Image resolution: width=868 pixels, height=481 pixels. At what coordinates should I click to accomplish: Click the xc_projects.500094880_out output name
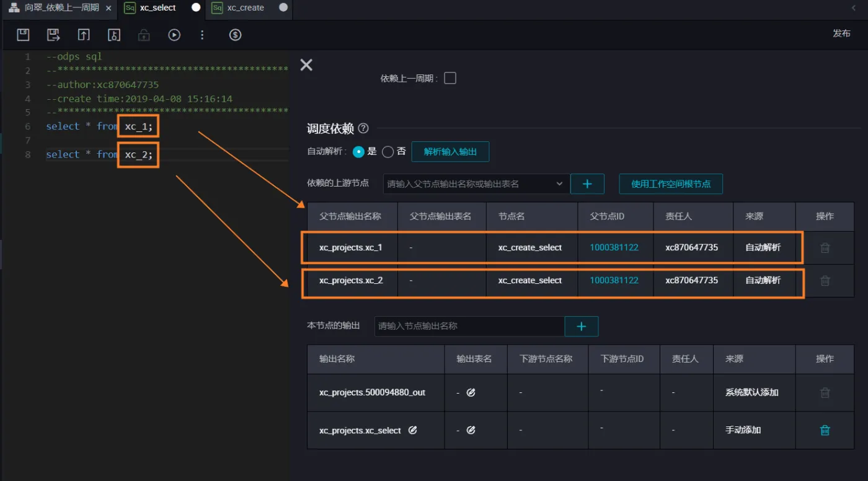(372, 392)
